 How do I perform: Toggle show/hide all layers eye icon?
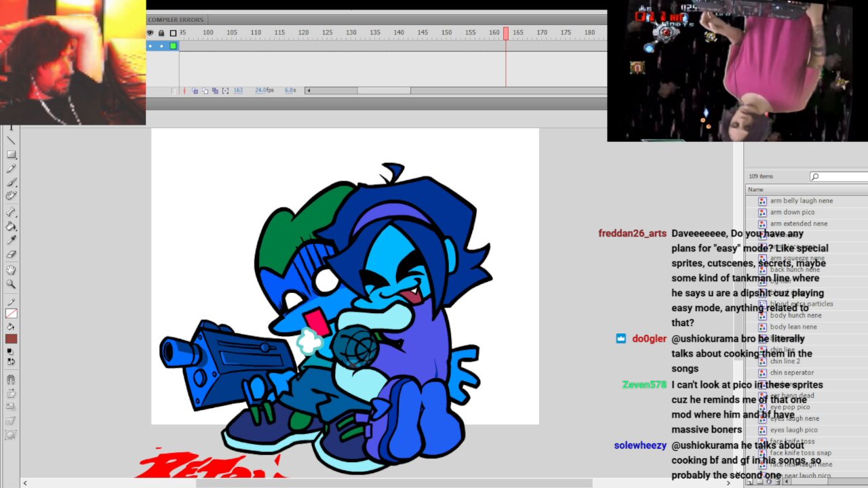pos(151,33)
